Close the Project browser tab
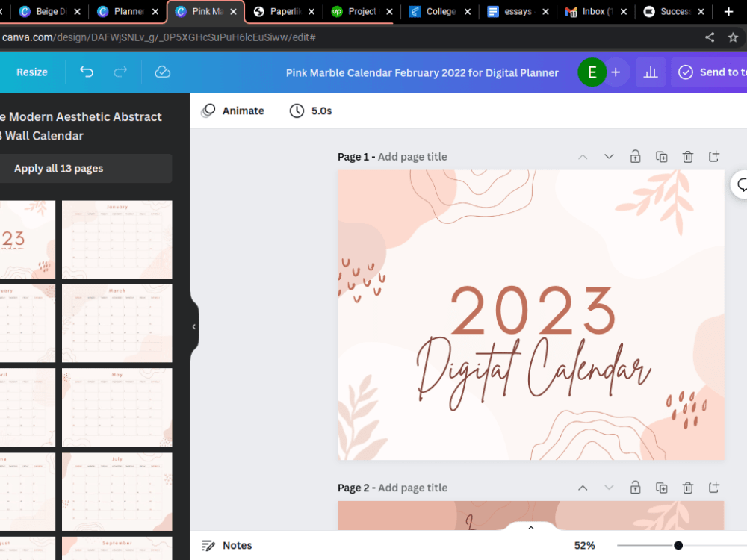Image resolution: width=747 pixels, height=560 pixels. pos(389,12)
